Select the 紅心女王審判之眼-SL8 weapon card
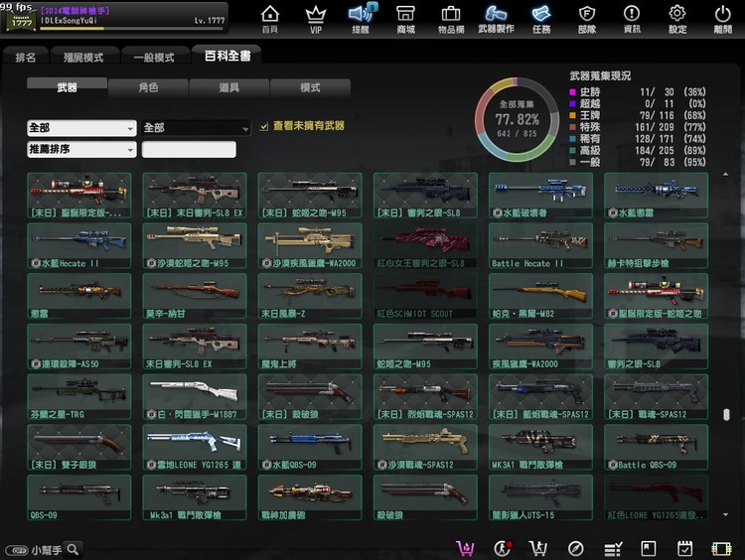Viewport: 745px width, 560px height. tap(425, 245)
